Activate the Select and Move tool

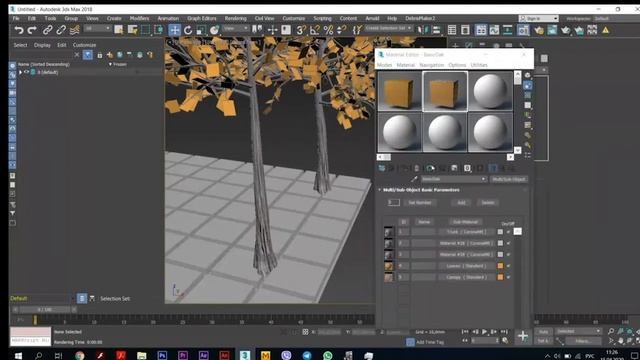[174, 30]
